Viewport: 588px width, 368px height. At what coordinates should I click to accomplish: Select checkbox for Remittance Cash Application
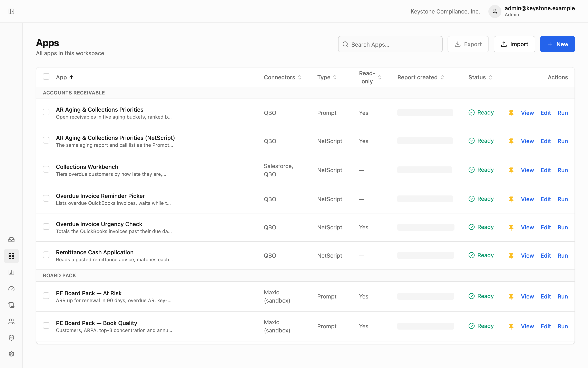click(x=46, y=255)
